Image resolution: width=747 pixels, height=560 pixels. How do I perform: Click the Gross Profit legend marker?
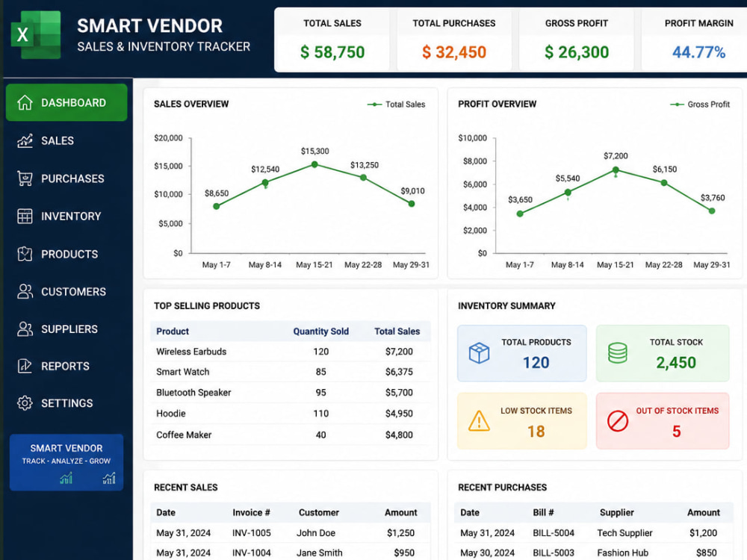(x=677, y=105)
